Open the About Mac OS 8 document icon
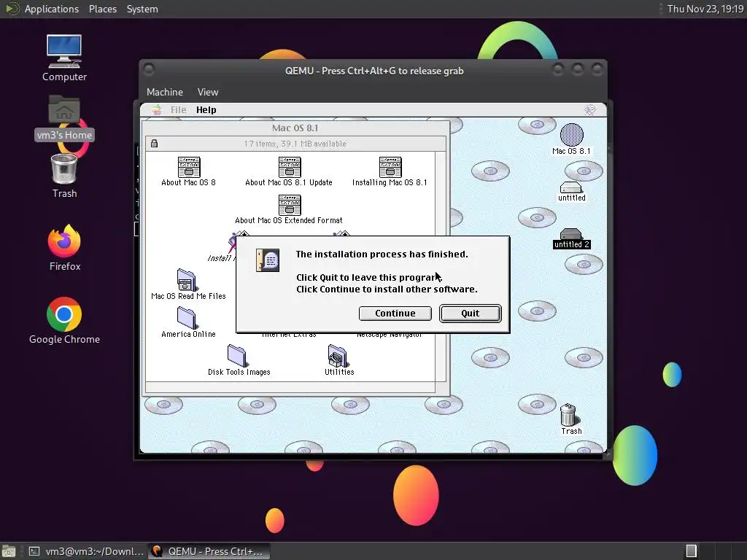Image resolution: width=747 pixels, height=560 pixels. click(189, 167)
